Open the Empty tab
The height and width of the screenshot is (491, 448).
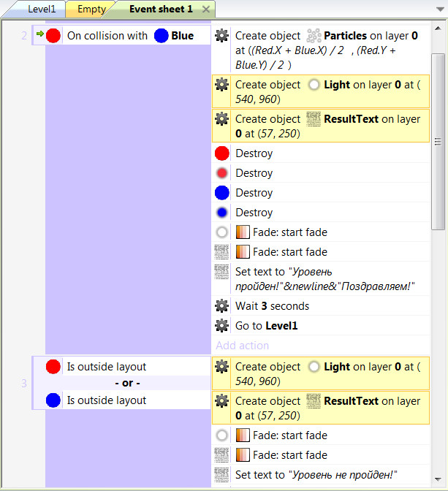point(91,9)
